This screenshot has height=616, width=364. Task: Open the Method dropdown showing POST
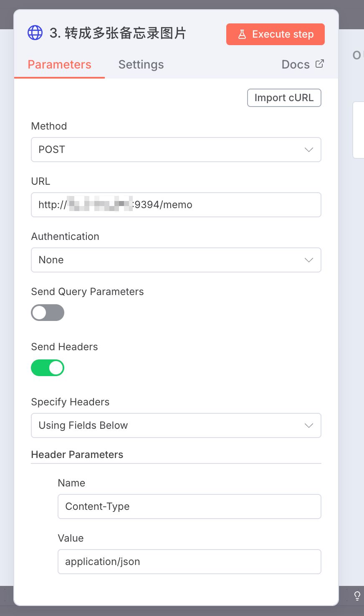(x=176, y=150)
